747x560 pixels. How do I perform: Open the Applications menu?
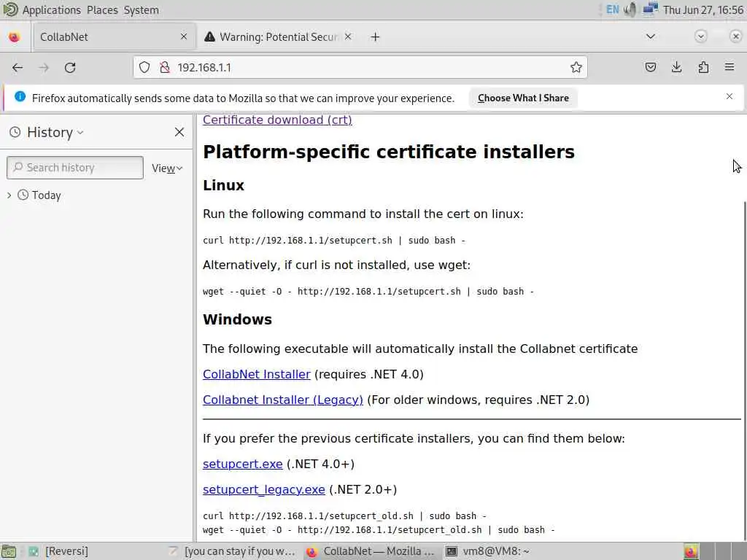pos(52,10)
